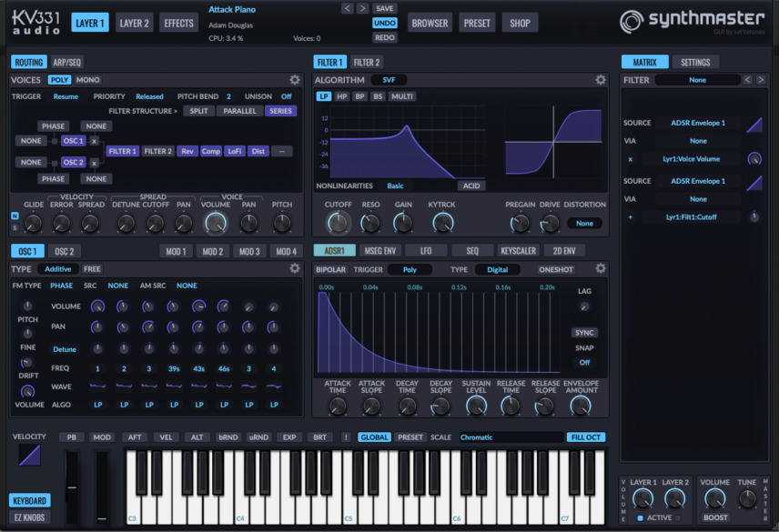Image resolution: width=779 pixels, height=532 pixels.
Task: Click the Lyr1:Filt1:Cutoff amount knob
Action: (754, 216)
